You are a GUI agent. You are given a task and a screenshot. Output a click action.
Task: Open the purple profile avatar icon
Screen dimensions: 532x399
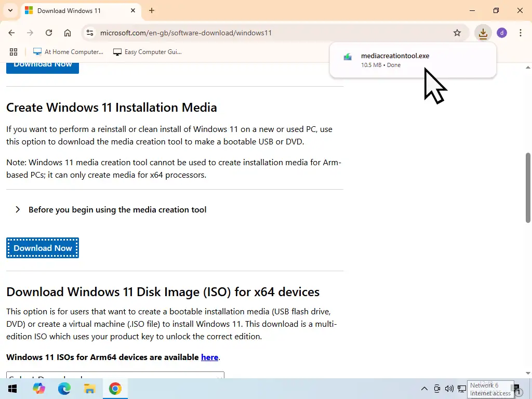(x=502, y=33)
